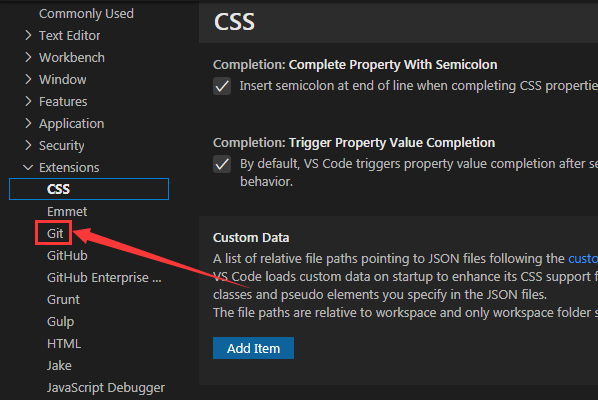598x400 pixels.
Task: Collapse the Extensions chevron
Action: click(x=28, y=167)
